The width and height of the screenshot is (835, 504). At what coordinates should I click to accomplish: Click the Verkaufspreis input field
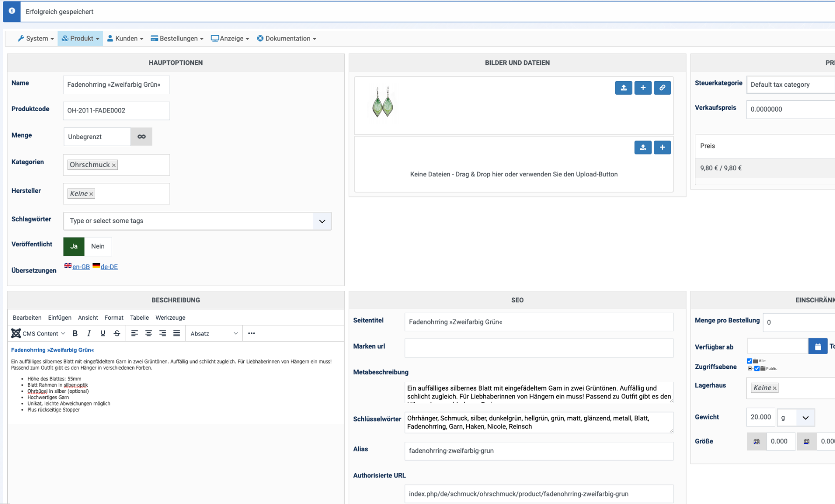point(791,109)
